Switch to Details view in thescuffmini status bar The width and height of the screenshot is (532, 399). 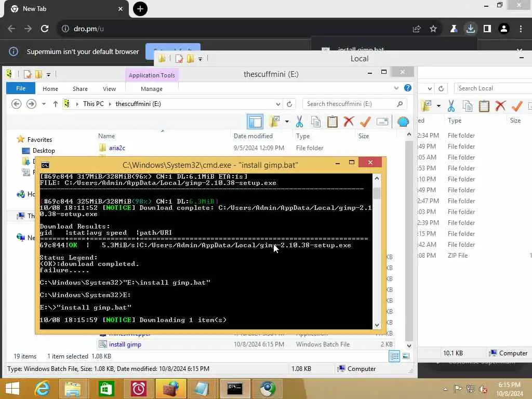(x=394, y=356)
